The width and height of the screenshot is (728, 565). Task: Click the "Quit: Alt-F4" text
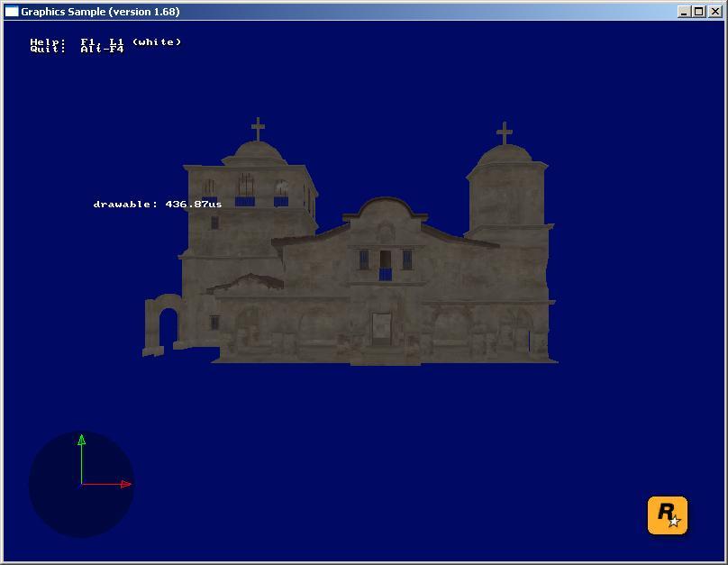pos(77,49)
